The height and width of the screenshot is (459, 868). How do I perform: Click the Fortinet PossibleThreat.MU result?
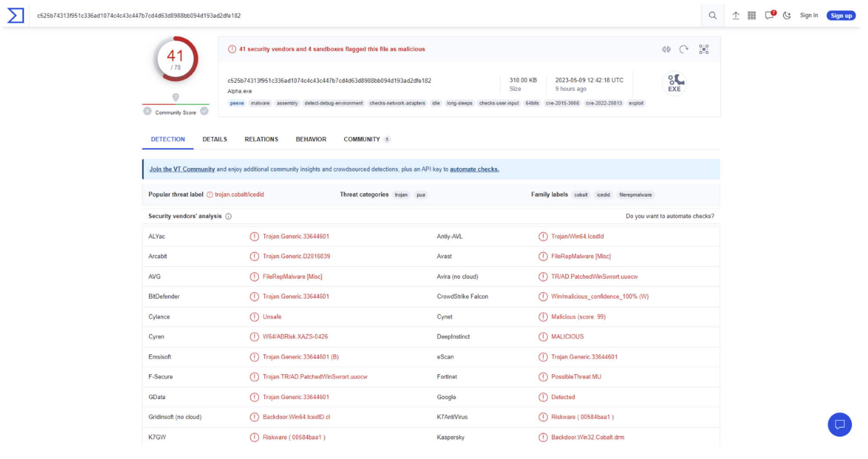click(x=576, y=377)
